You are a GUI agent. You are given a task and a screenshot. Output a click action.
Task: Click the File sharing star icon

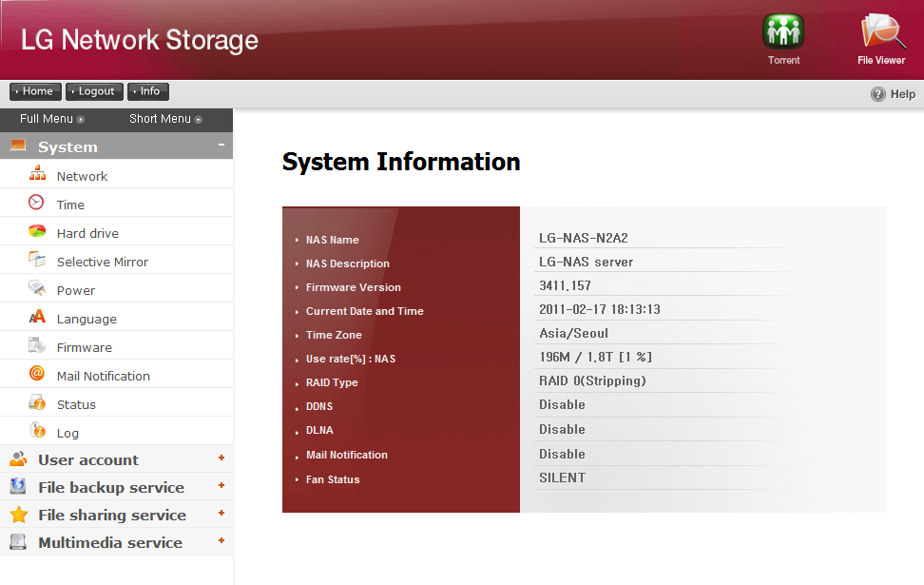(19, 515)
